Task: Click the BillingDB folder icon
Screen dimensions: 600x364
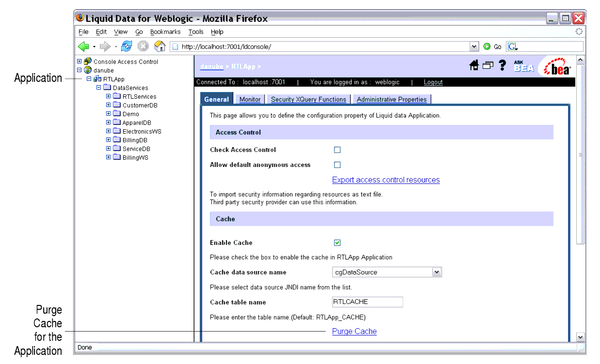Action: click(x=117, y=140)
